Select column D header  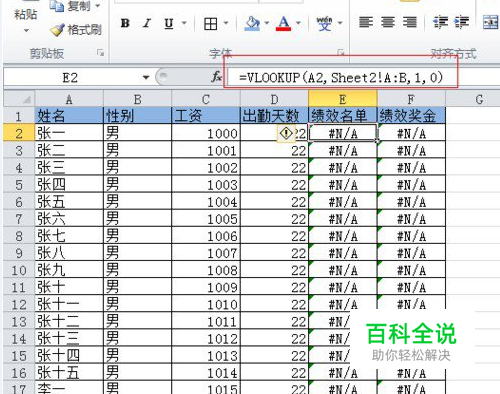(x=274, y=99)
